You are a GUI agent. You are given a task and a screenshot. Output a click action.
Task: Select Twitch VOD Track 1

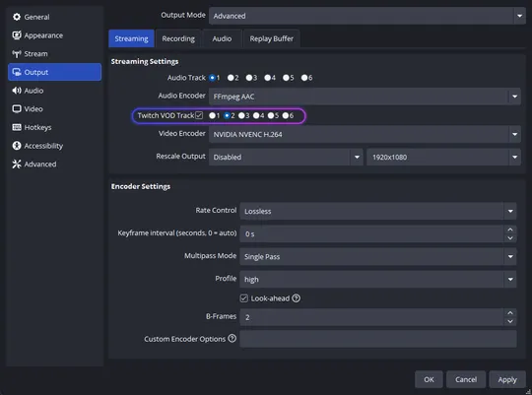(212, 115)
